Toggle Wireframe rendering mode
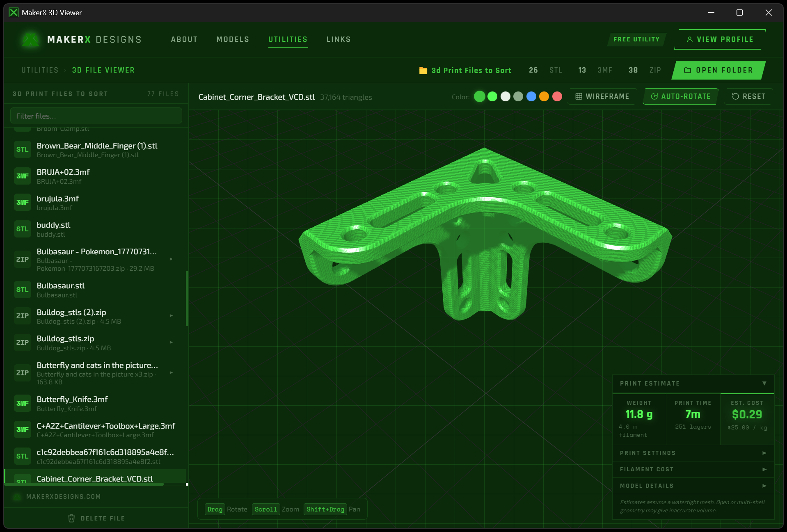This screenshot has width=787, height=532. [602, 96]
